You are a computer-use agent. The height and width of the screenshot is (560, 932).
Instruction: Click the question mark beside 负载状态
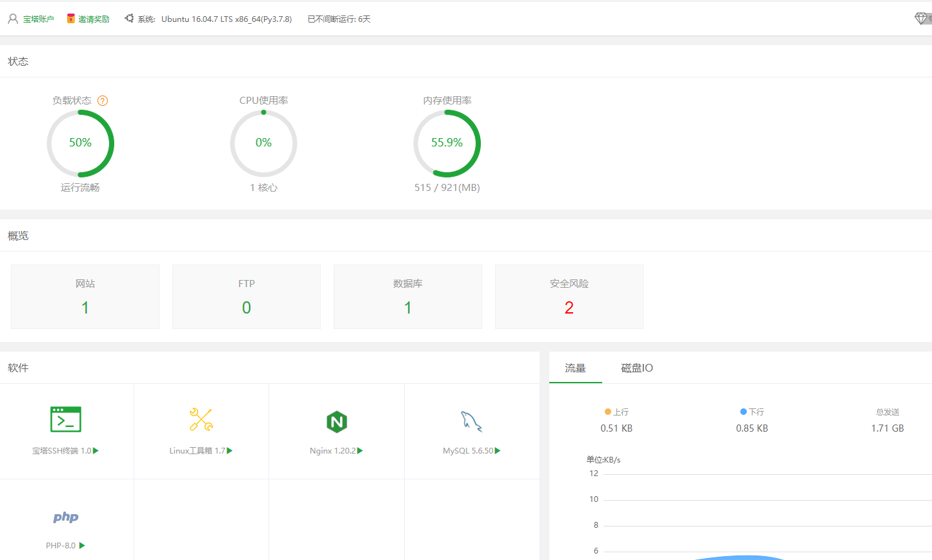(x=103, y=101)
